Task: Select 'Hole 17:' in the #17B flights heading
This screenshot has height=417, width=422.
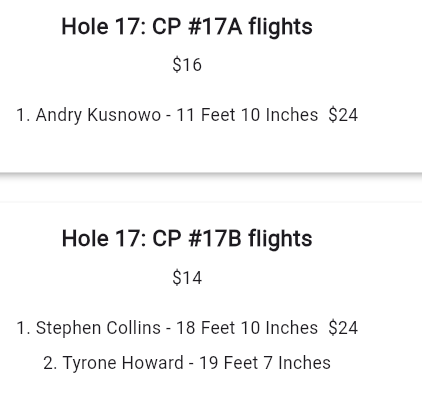Action: (104, 239)
